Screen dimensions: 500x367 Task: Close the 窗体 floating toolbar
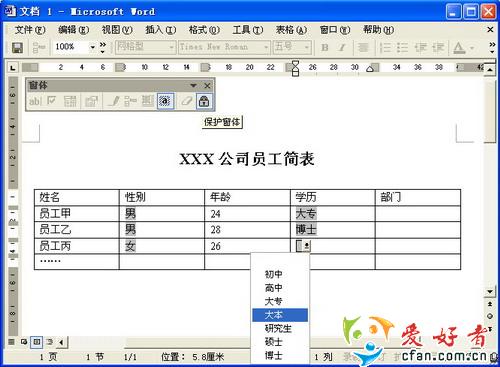[207, 86]
